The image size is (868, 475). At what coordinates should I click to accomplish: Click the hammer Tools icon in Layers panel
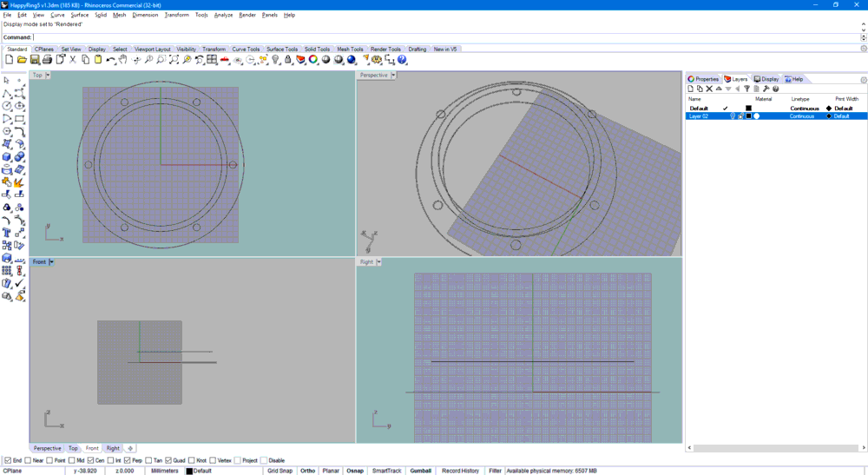766,89
